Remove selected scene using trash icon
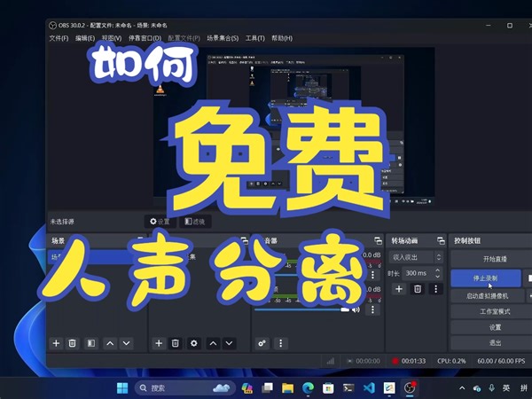 tap(73, 343)
